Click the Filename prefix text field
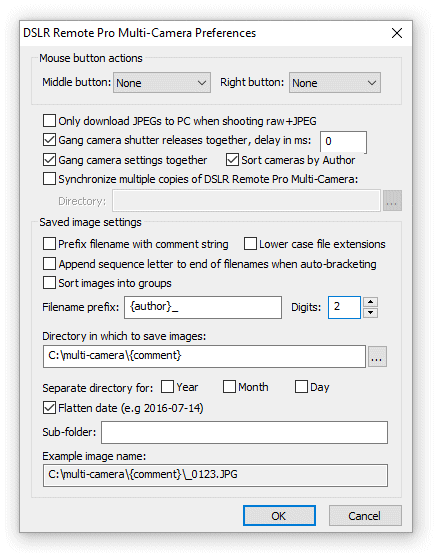 (203, 308)
